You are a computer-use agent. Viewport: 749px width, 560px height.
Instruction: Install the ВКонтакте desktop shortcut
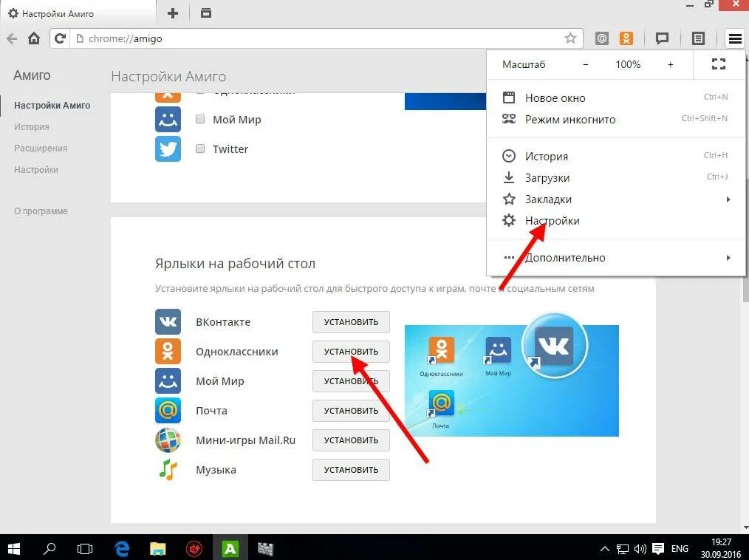(x=351, y=322)
